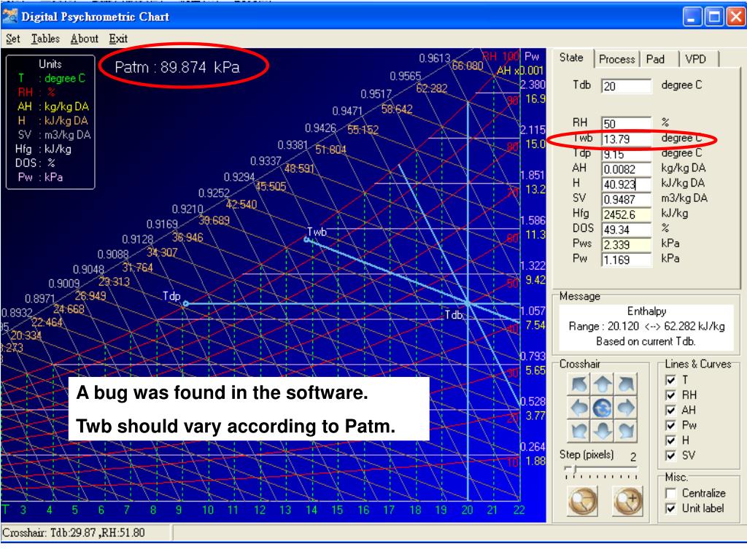This screenshot has width=747, height=560.
Task: Move crosshair left with left arrow
Action: click(578, 408)
